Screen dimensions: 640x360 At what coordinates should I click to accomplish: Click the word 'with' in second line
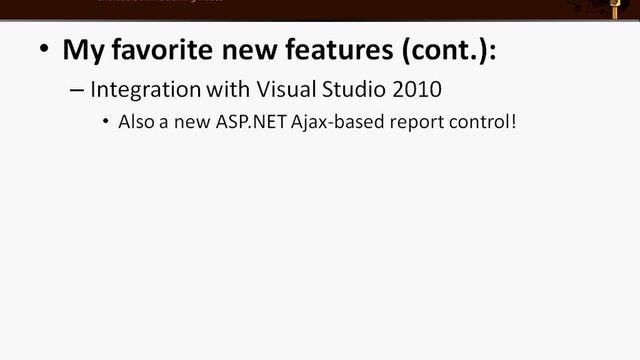228,89
